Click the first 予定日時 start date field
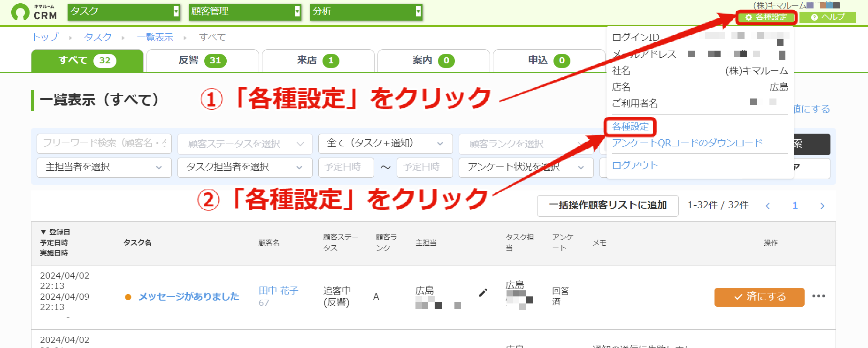 [346, 167]
